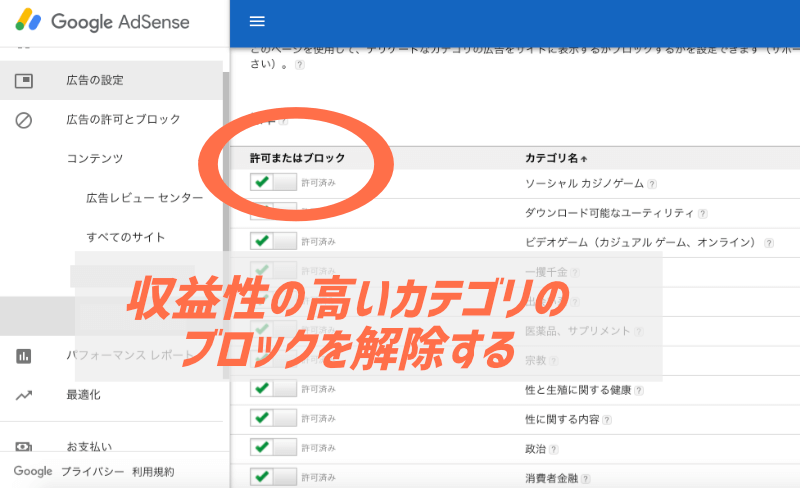Open help icon next to 政治
The height and width of the screenshot is (488, 800).
point(554,449)
